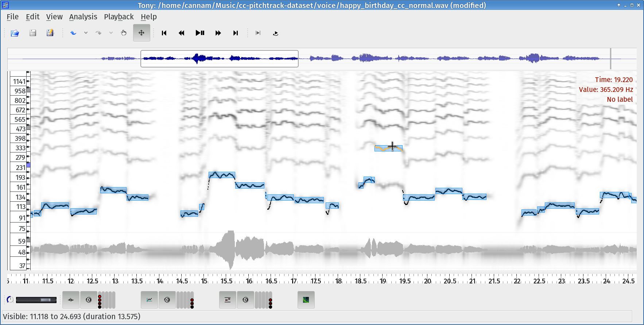Select the Navigate hand tool
Screen dimensions: 644x325
(x=124, y=33)
